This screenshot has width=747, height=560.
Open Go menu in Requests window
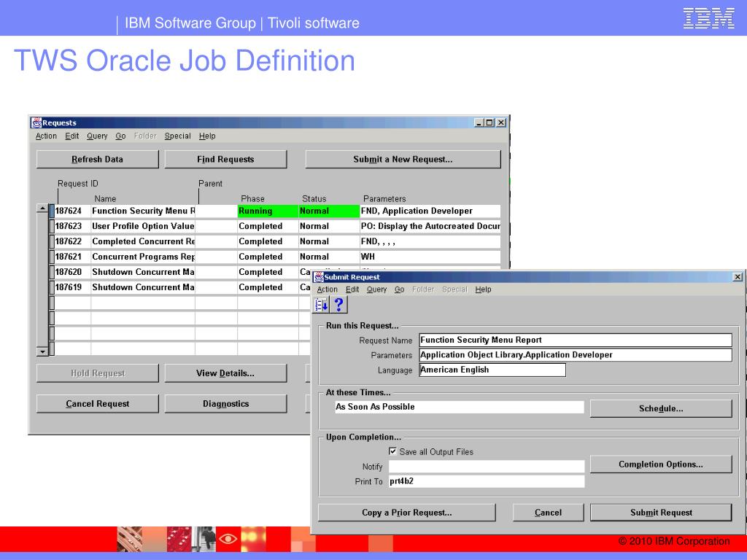tap(120, 136)
